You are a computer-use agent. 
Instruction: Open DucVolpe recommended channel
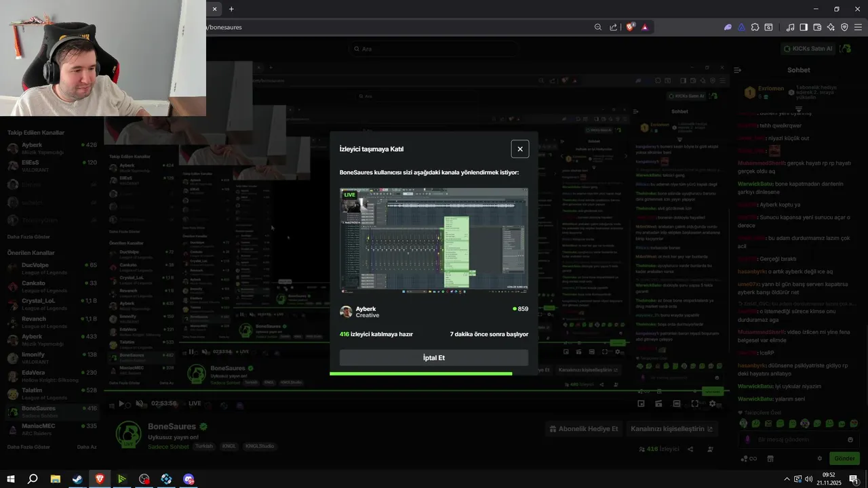pos(52,268)
